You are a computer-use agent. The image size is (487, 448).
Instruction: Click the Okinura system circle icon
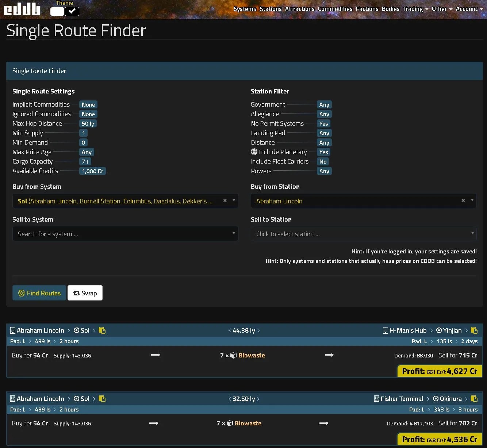436,399
